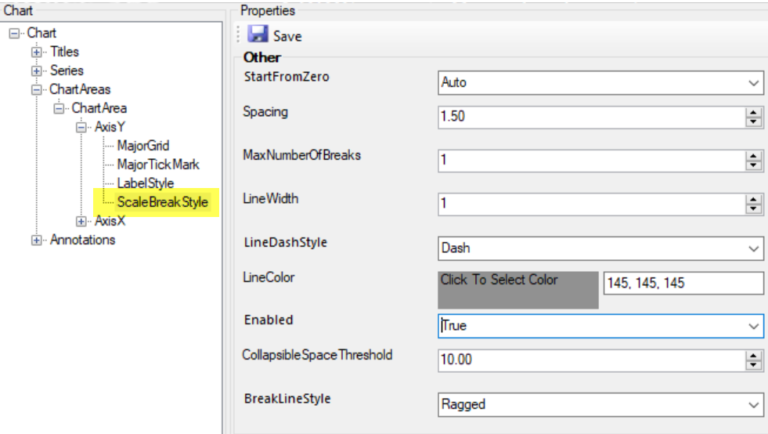Decrease CollapsibleSpaceThreshold with down arrow

click(x=753, y=365)
